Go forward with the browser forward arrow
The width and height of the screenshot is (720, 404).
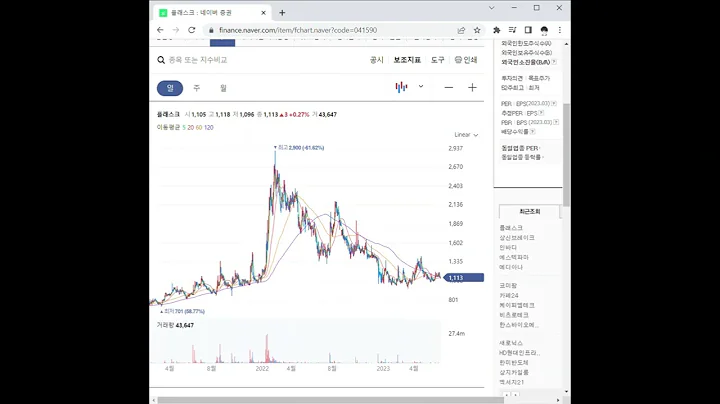tap(175, 30)
